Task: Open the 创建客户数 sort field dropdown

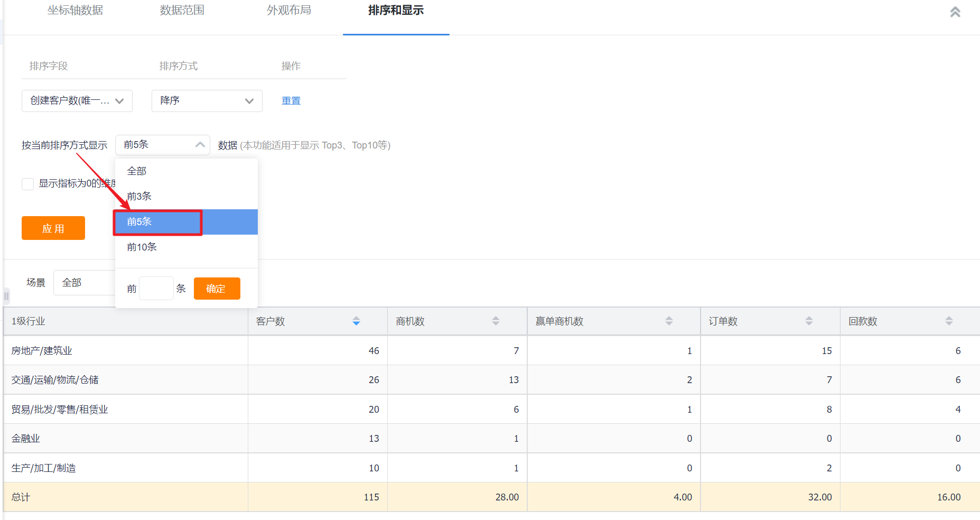Action: tap(77, 101)
